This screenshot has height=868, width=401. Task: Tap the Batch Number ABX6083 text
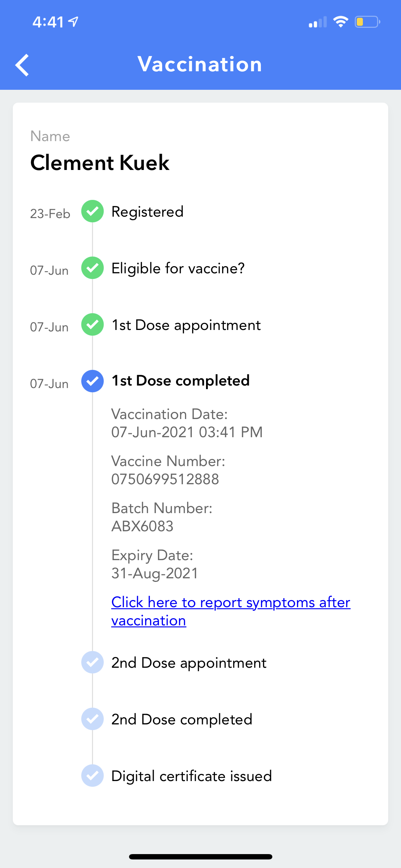click(x=142, y=526)
